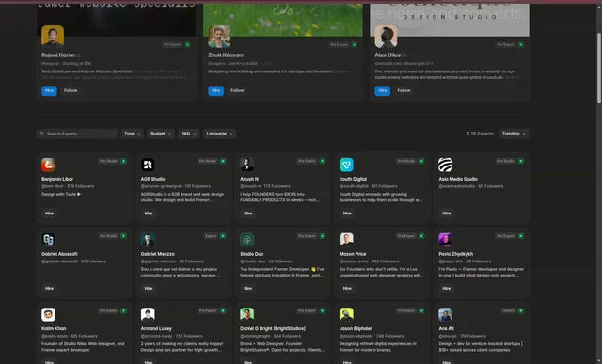602x364 pixels.
Task: Open Alex Oliev's Design Studio banner
Action: pos(450,20)
